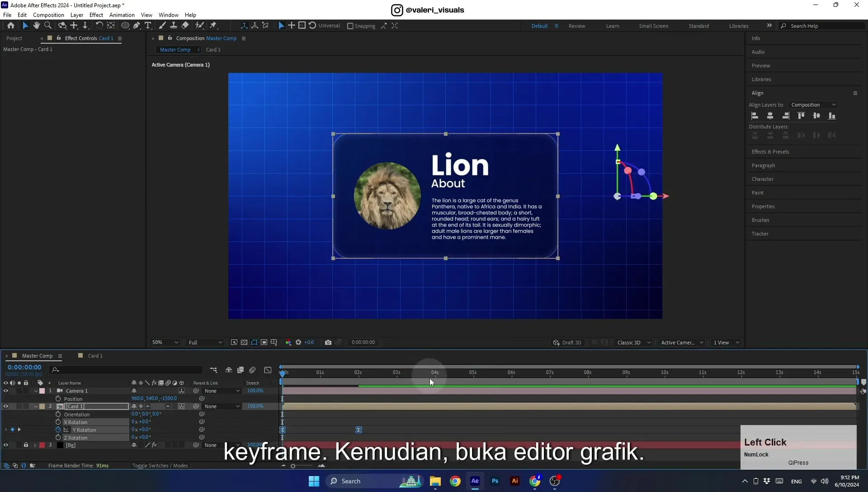Toggle the transparency grid icon in viewer
Image resolution: width=868 pixels, height=492 pixels.
[244, 342]
